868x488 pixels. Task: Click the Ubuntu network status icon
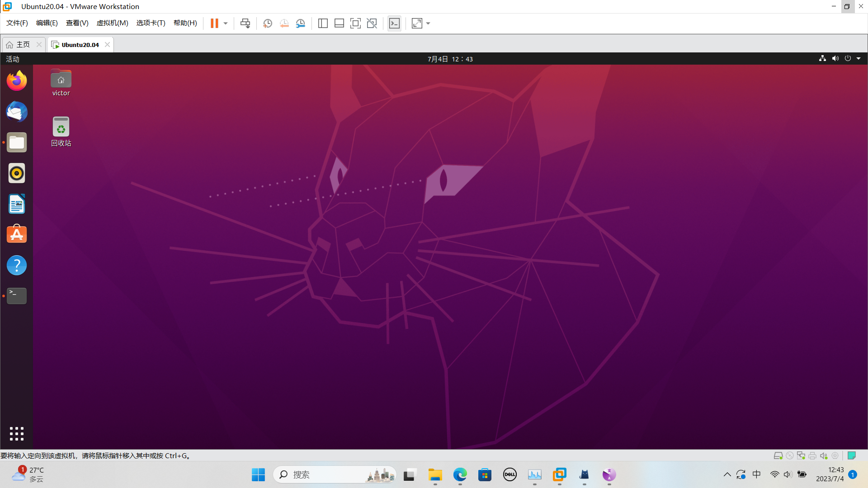(x=822, y=58)
